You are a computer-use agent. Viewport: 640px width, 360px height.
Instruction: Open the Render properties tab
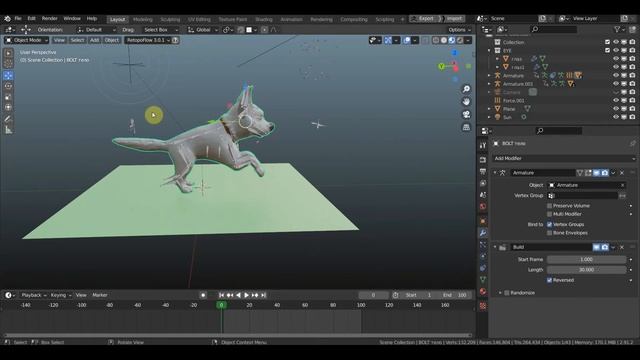(x=483, y=160)
